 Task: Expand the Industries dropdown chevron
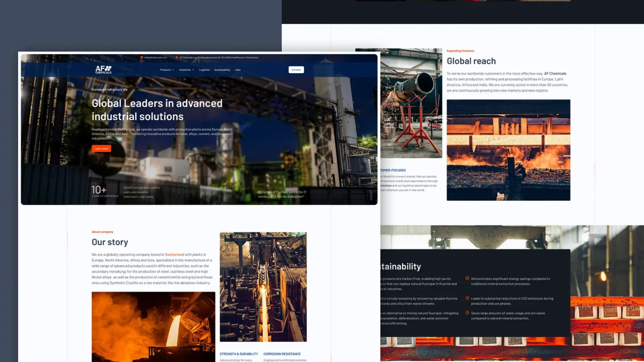[x=193, y=70]
